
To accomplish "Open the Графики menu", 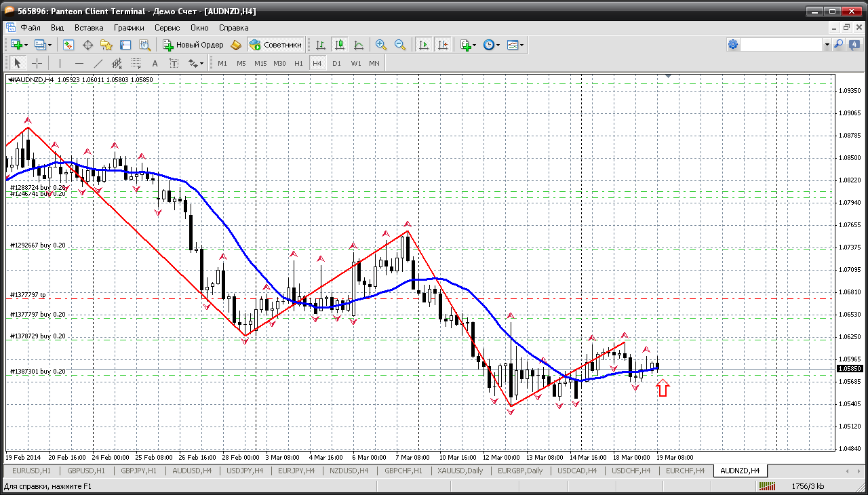I will tap(129, 28).
